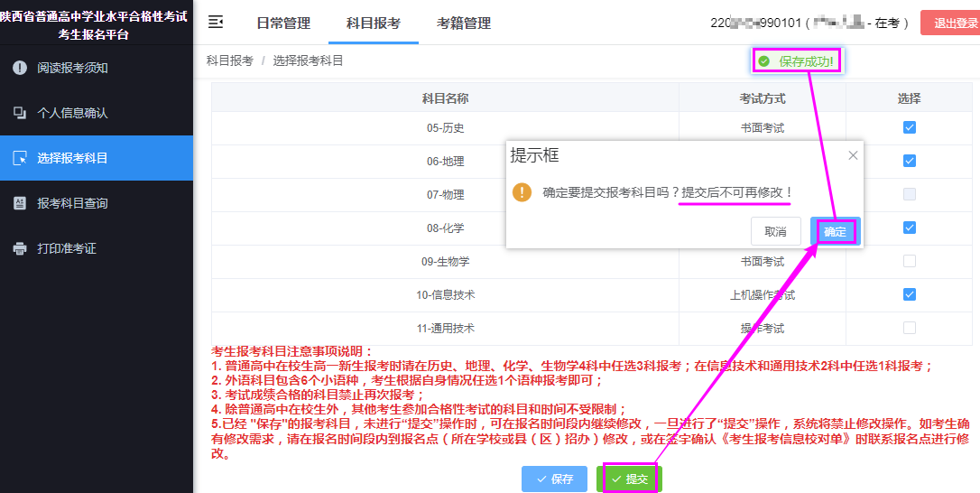Click the red 退出登录 button

(952, 23)
